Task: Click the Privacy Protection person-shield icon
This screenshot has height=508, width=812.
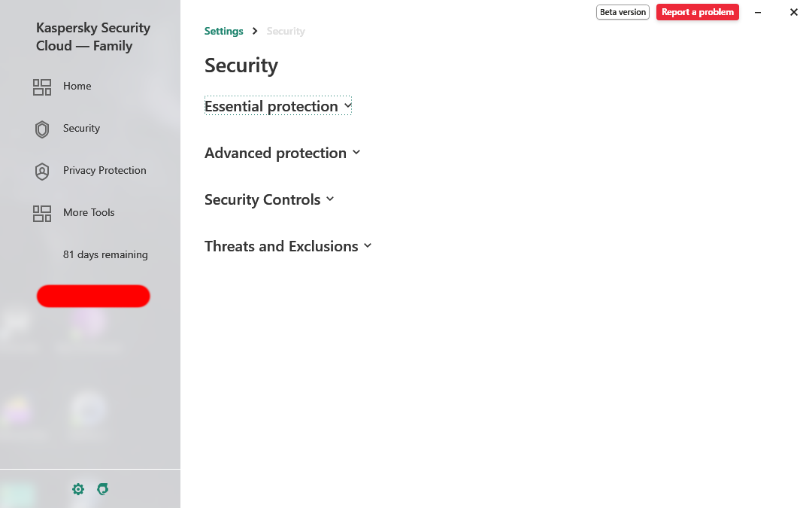Action: click(42, 171)
